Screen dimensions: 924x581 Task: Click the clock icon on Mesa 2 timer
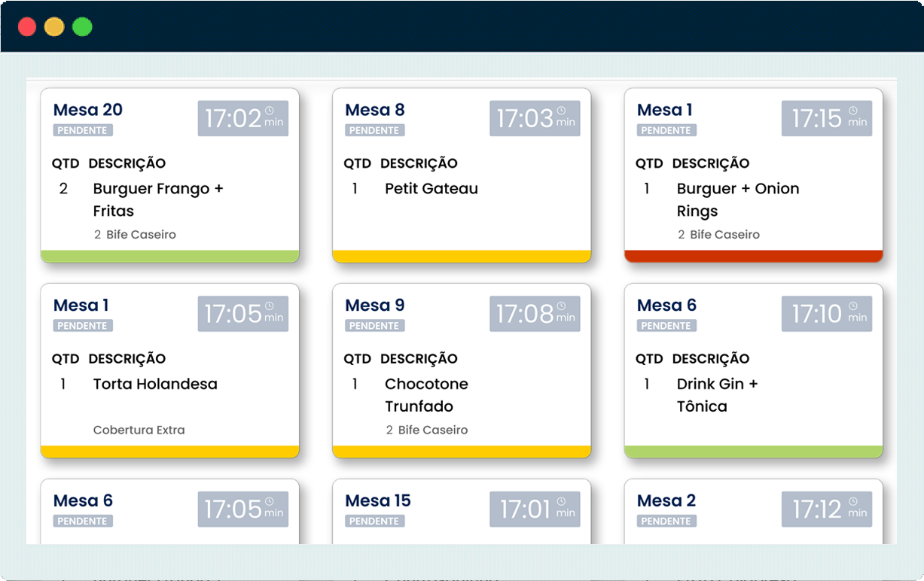coord(853,502)
